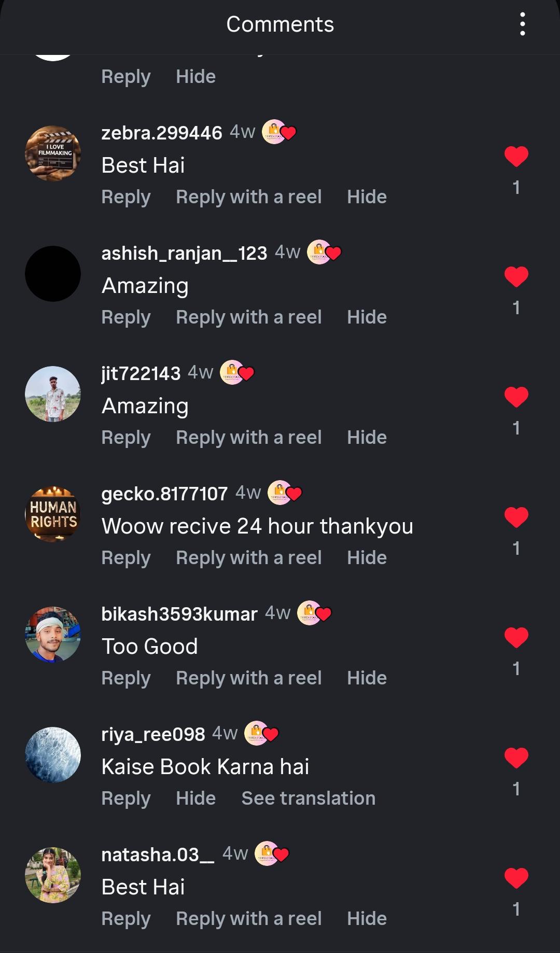Reply with a reel to natasha.03__
Viewport: 560px width, 953px height.
(x=249, y=919)
